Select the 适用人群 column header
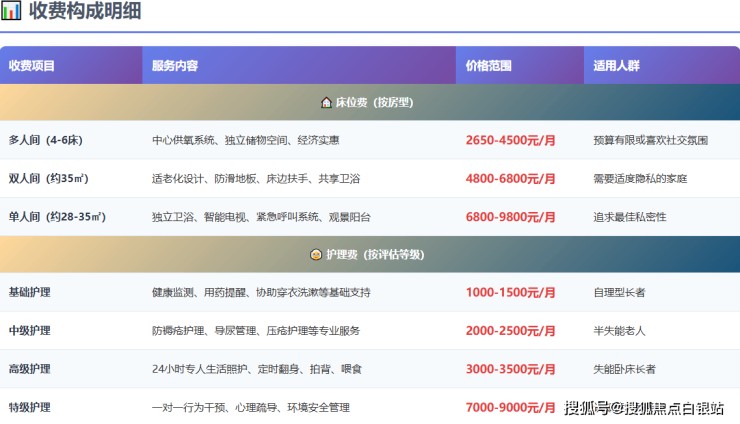The width and height of the screenshot is (740, 424). pyautogui.click(x=616, y=66)
